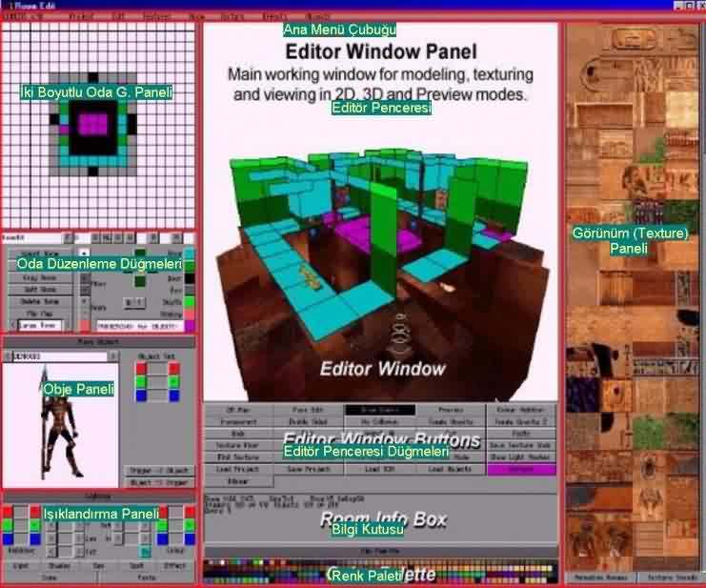Click the Shadow button in the lighting panel
This screenshot has width=706, height=588.
[59, 565]
